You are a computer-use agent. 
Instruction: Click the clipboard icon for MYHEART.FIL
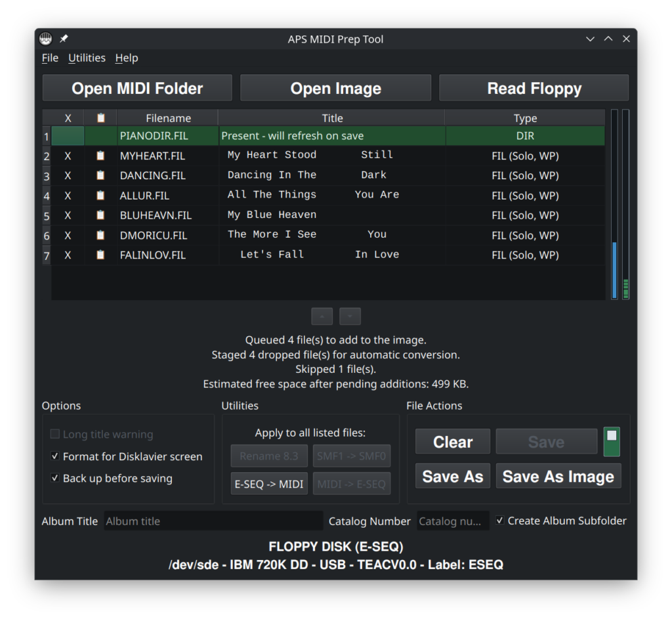point(100,156)
